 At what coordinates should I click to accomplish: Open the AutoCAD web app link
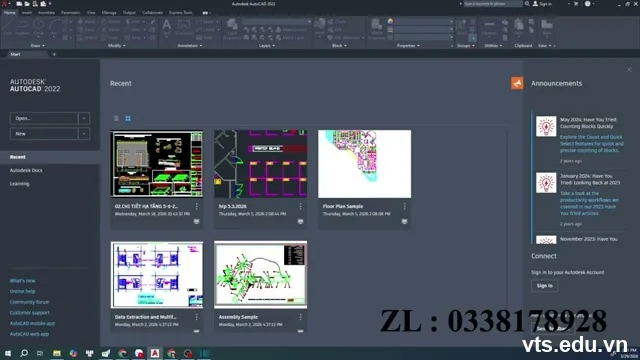[29, 334]
